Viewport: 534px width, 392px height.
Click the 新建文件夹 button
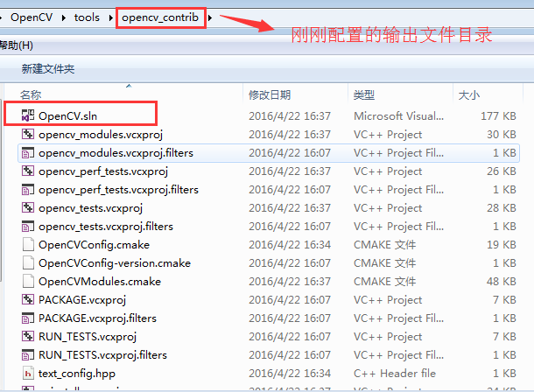48,69
